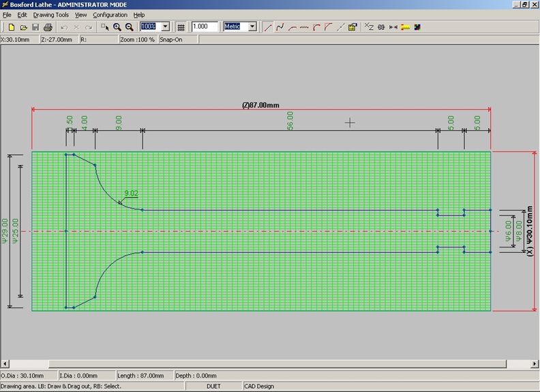Open the Help menu
Screen dimensions: 540x392
point(139,15)
